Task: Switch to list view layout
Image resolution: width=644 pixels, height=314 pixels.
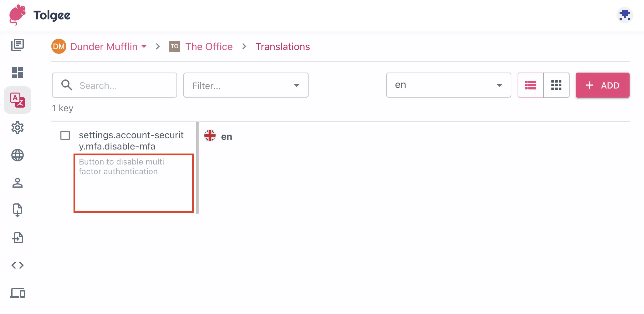Action: (531, 85)
